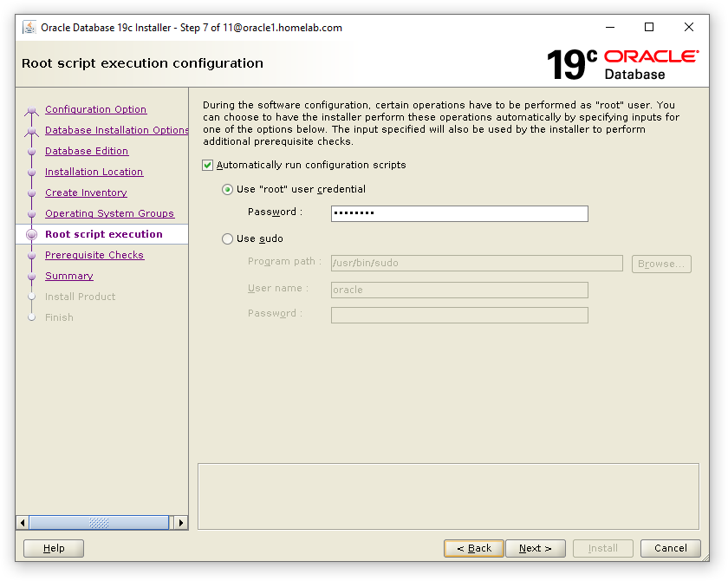Select Use "root" user credential option
This screenshot has width=728, height=581.
coord(226,189)
